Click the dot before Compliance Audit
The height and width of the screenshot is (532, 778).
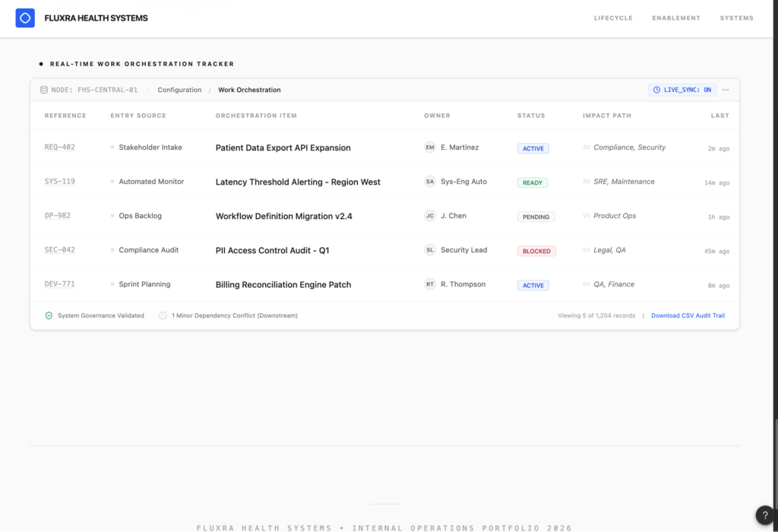click(112, 250)
